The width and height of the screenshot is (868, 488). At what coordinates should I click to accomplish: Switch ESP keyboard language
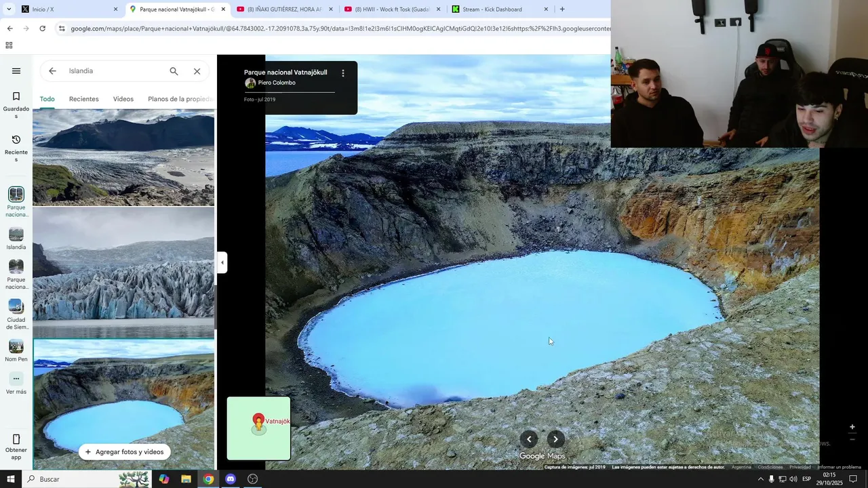tap(807, 479)
